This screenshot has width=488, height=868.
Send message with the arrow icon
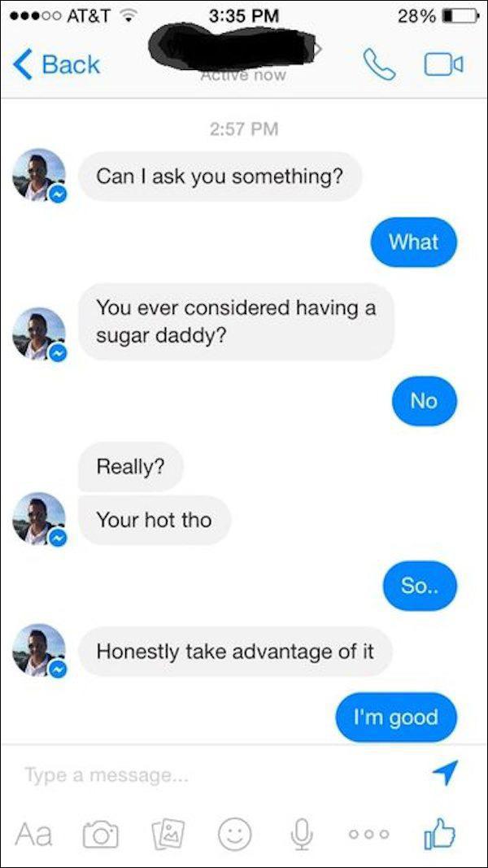445,772
